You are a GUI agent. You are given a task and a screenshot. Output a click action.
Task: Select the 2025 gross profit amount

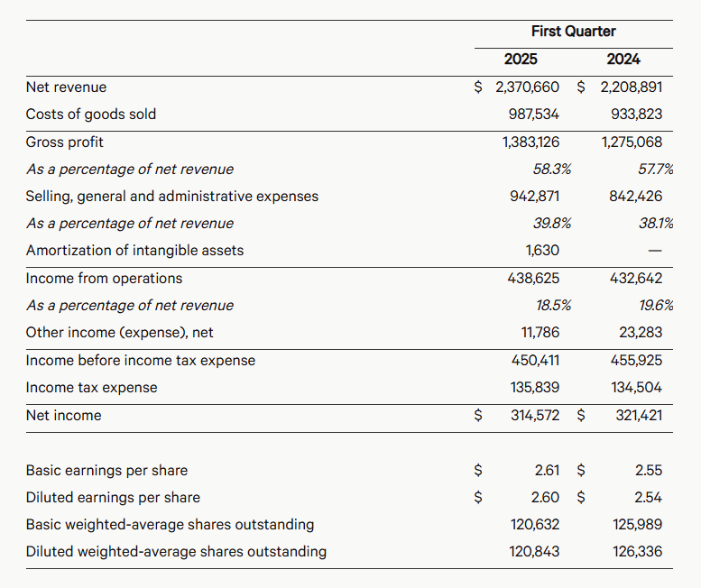530,142
